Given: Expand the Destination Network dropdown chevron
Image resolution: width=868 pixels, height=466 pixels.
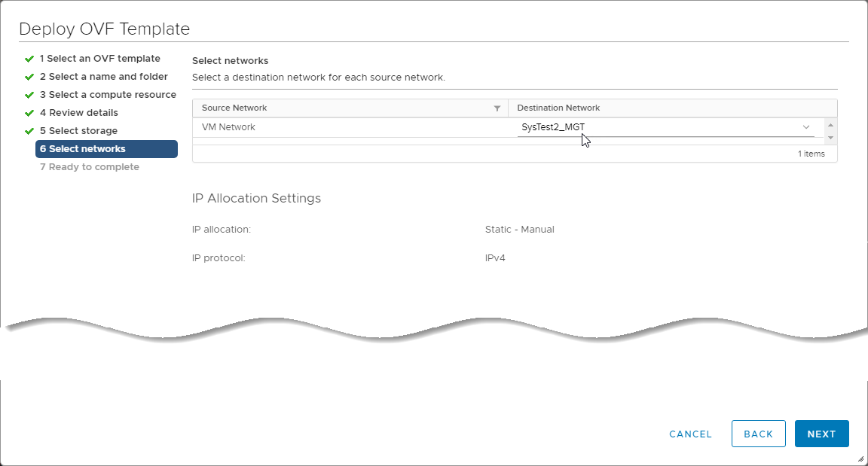Looking at the screenshot, I should 806,127.
